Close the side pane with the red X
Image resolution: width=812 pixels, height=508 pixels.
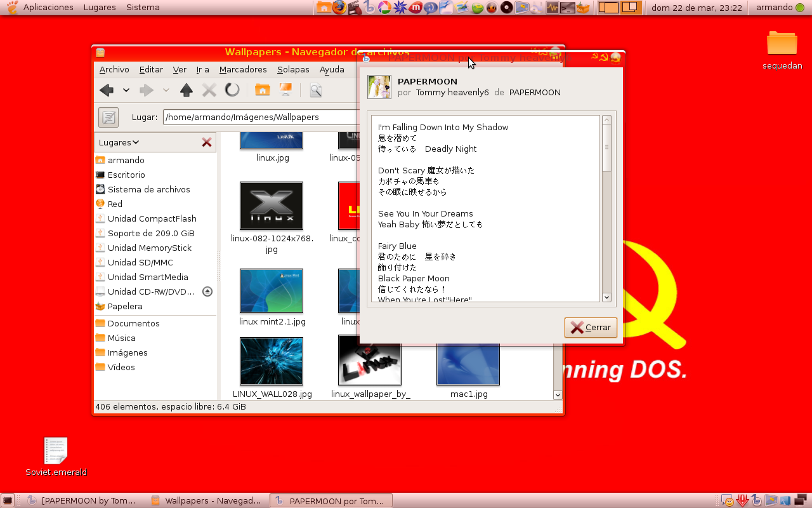pos(207,142)
